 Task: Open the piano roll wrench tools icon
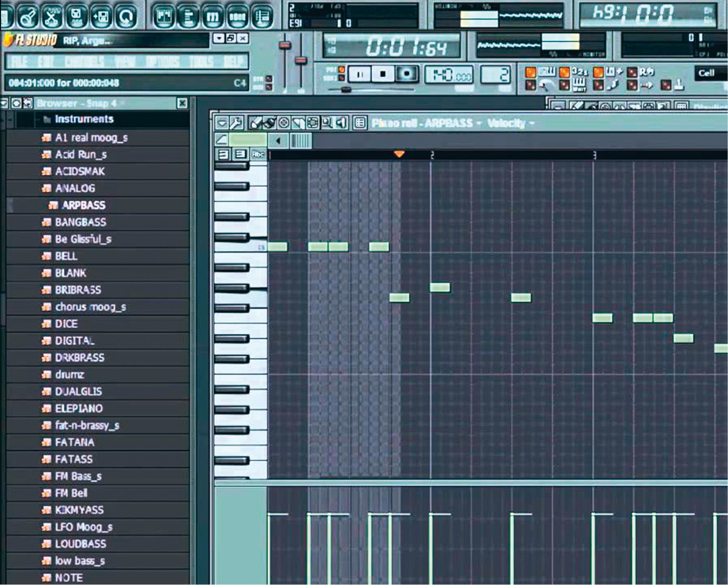pos(236,123)
